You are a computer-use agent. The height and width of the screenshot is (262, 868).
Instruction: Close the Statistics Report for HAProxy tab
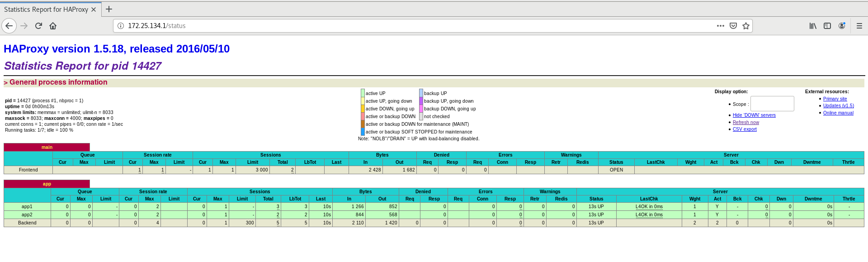pos(94,10)
